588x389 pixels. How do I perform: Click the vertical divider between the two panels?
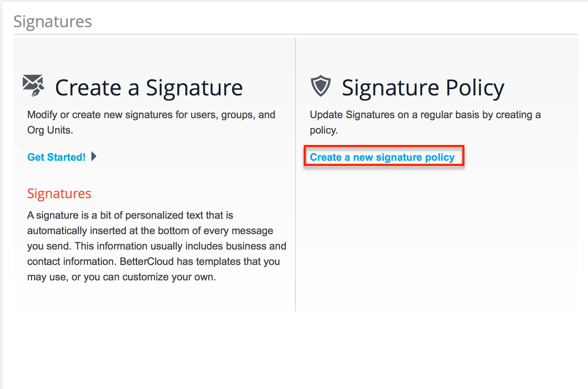(295, 175)
